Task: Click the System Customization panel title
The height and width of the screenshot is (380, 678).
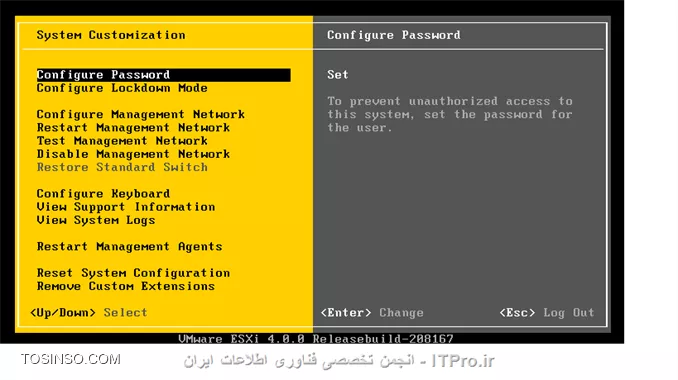Action: pos(111,35)
